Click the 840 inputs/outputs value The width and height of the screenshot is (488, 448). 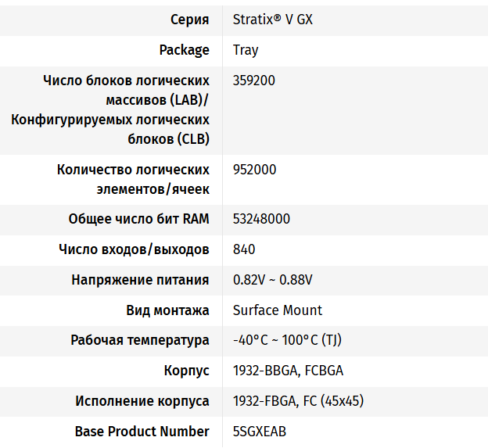coord(244,249)
